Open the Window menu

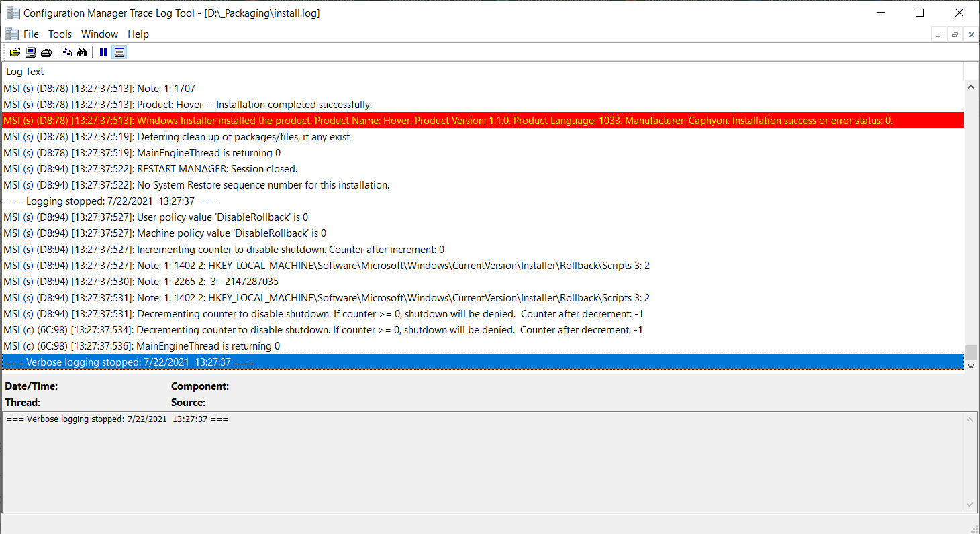click(x=99, y=34)
